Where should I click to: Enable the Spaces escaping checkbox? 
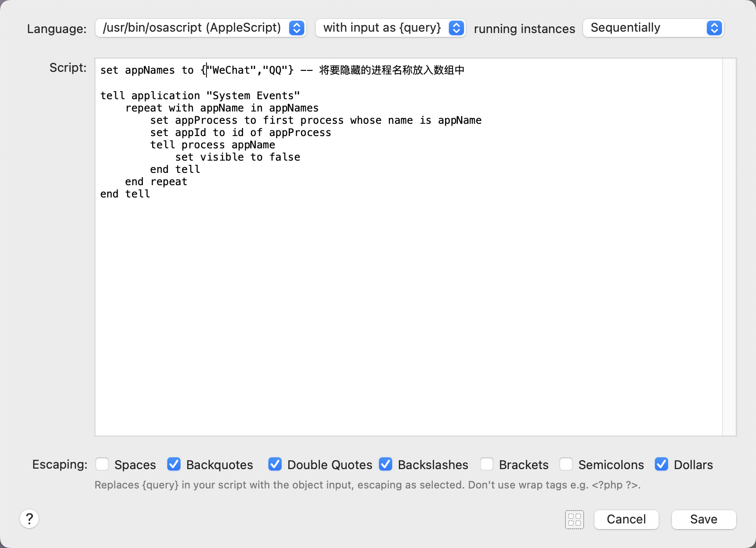pyautogui.click(x=102, y=464)
